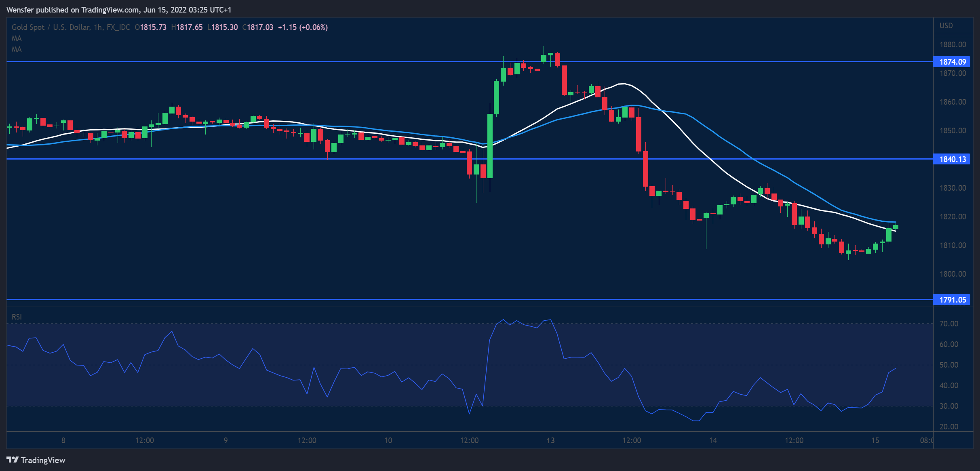Image resolution: width=980 pixels, height=471 pixels.
Task: Click the RSI 70.00 level value
Action: click(x=948, y=324)
